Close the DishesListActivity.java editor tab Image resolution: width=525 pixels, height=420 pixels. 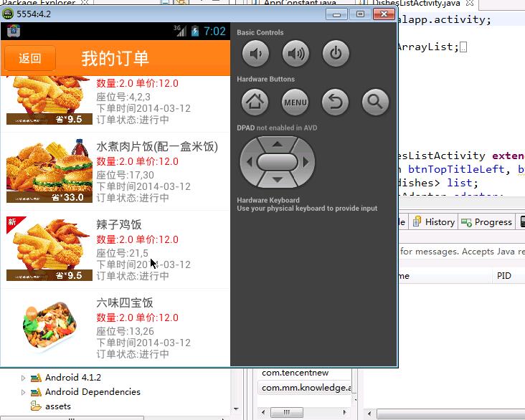(x=470, y=4)
